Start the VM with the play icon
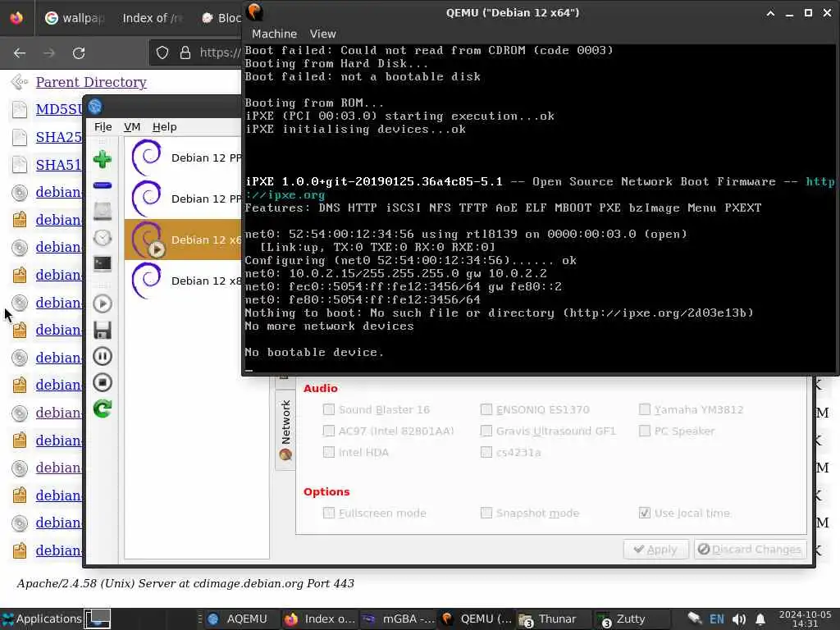Image resolution: width=840 pixels, height=630 pixels. pos(103,304)
